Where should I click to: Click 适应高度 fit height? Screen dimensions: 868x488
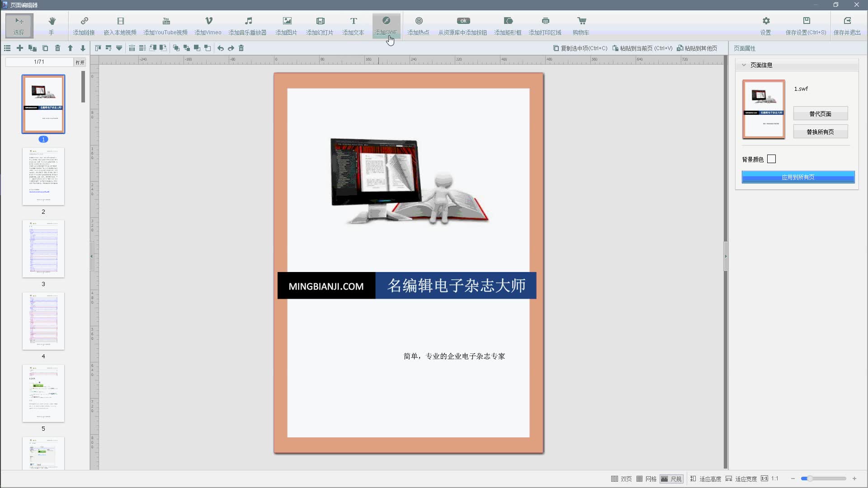point(706,479)
